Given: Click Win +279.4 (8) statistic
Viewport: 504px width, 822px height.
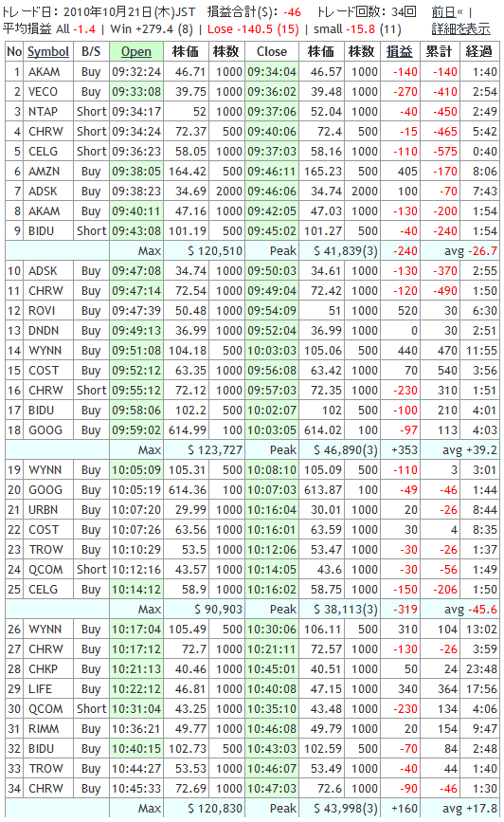Looking at the screenshot, I should click(152, 29).
